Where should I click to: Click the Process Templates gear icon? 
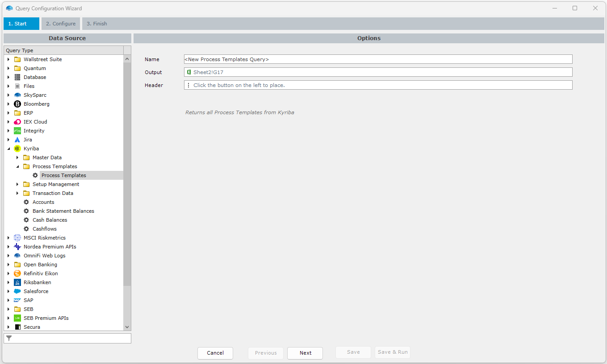(x=35, y=175)
